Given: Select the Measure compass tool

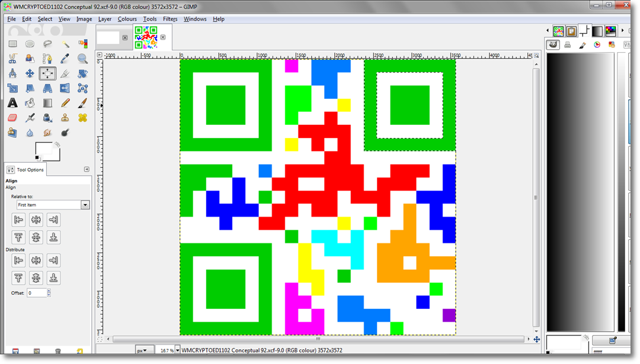Looking at the screenshot, I should [12, 73].
